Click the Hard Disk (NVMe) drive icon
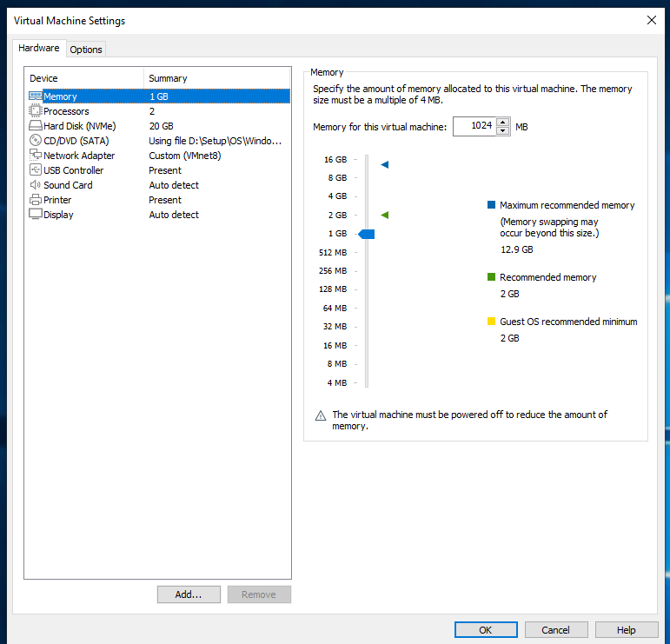This screenshot has height=644, width=670. point(36,126)
